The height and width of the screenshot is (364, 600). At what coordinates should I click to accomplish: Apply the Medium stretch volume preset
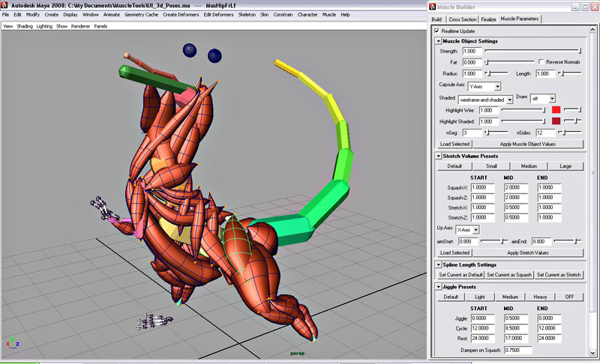tap(529, 166)
